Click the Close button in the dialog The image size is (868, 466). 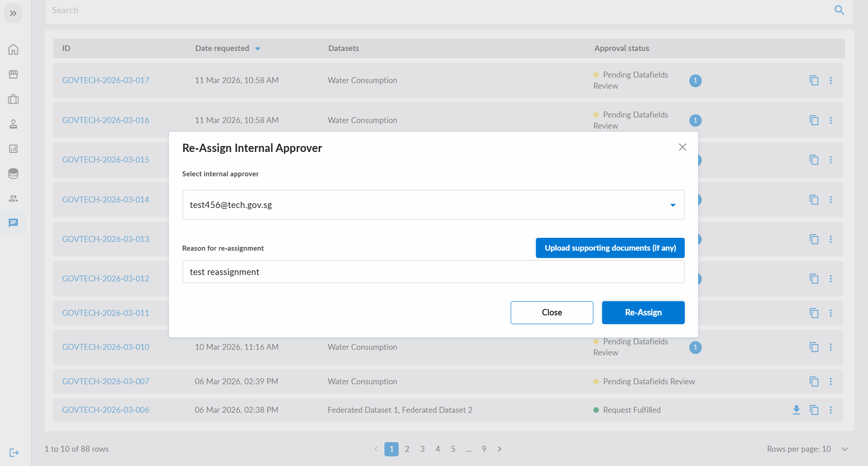tap(552, 313)
